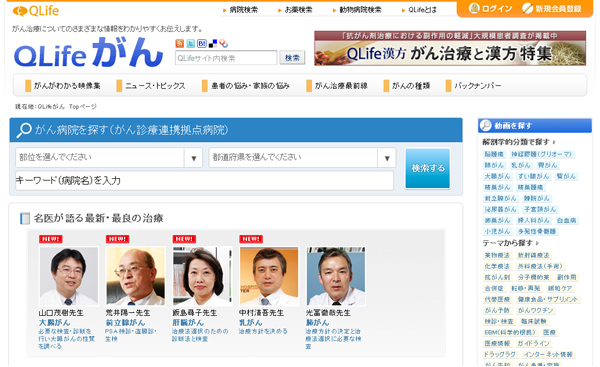Click 緩和ケア tag in sidebar
The image size is (600, 367).
click(x=559, y=288)
